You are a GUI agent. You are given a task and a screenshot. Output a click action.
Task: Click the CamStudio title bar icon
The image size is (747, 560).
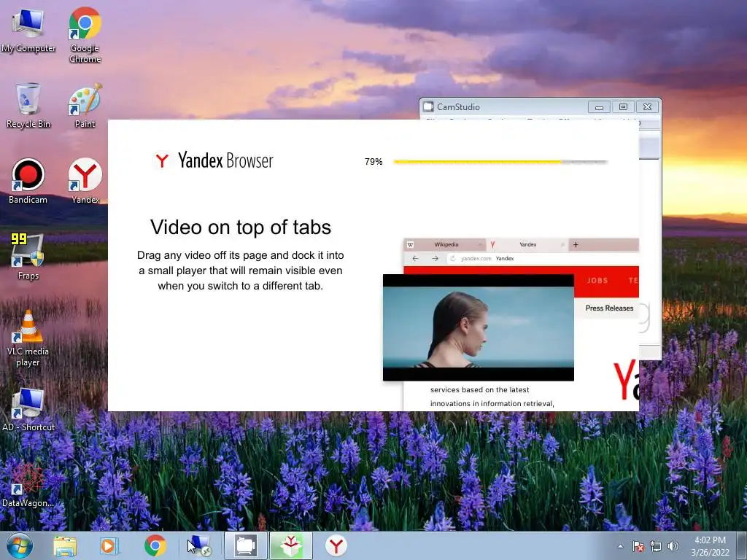[x=428, y=106]
